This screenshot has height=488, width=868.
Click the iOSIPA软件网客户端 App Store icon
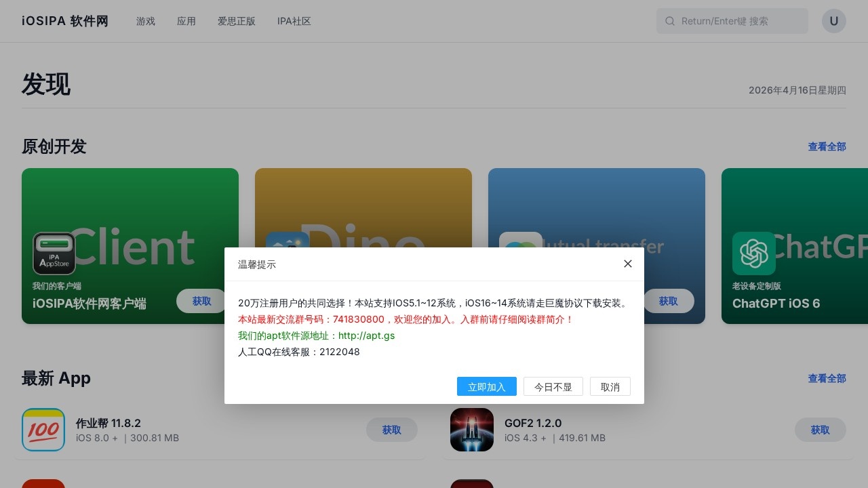tap(54, 253)
